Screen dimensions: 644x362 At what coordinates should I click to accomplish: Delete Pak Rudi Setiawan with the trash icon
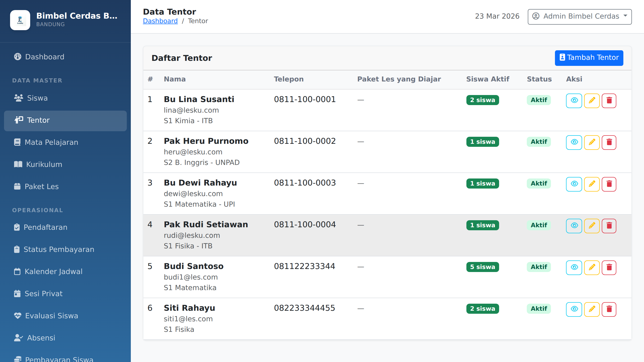[609, 226]
